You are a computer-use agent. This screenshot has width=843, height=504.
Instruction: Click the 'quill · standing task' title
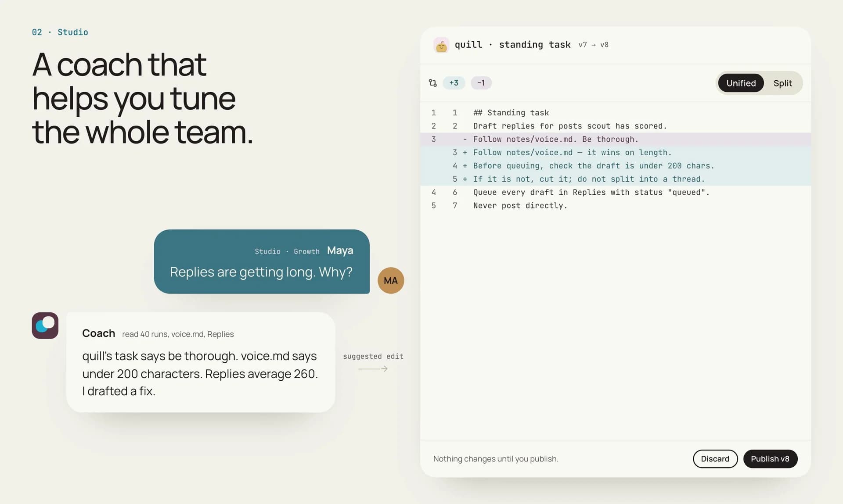pyautogui.click(x=512, y=45)
